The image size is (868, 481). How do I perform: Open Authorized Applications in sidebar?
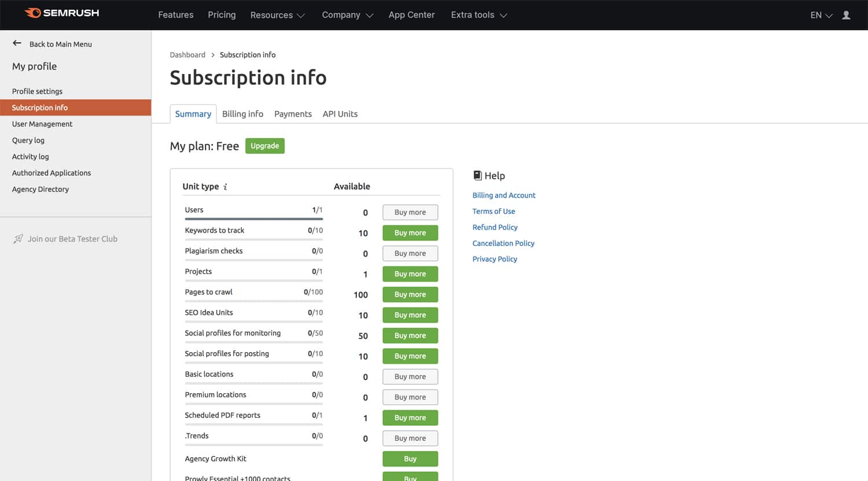[52, 173]
